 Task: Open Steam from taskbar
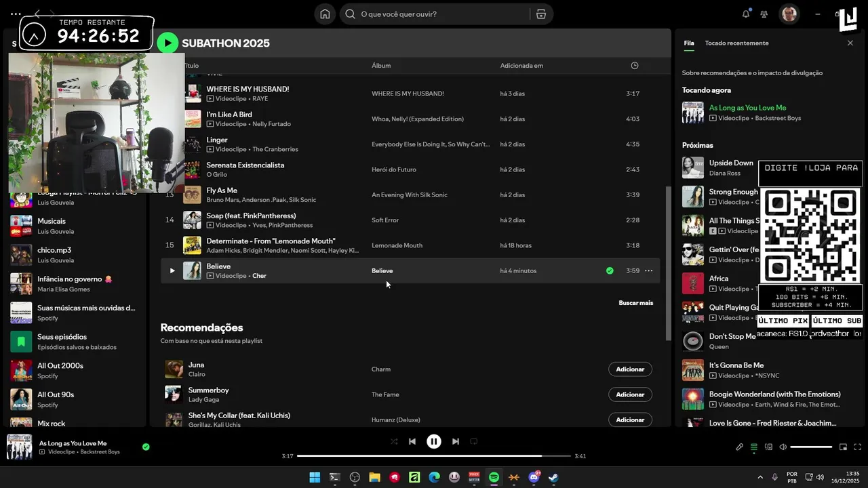pos(553,477)
